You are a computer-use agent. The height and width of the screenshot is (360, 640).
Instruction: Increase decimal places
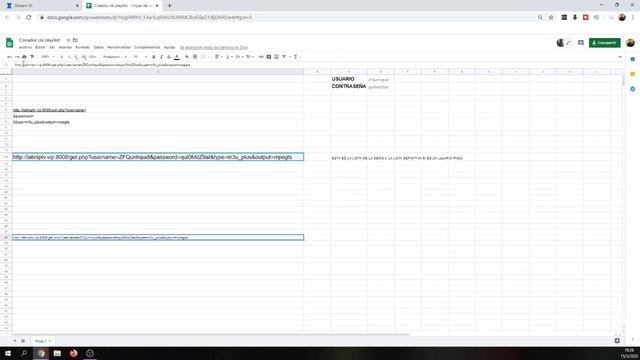click(x=84, y=57)
